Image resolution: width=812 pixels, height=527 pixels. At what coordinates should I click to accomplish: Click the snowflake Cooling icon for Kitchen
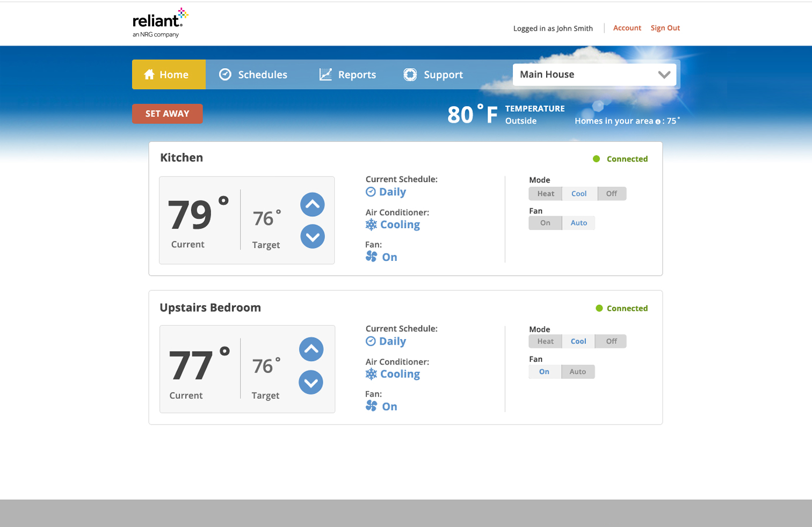(x=371, y=224)
